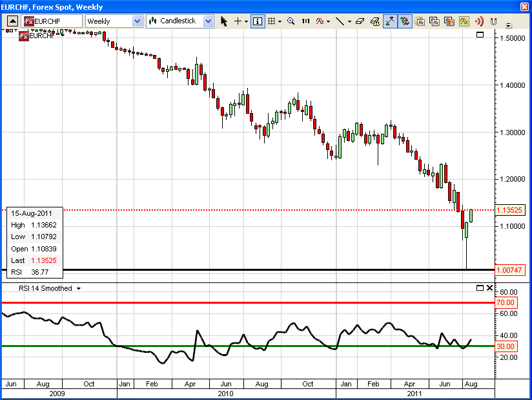Select the trendline drawing tool
Viewport: 532px width, 400px height.
[x=341, y=21]
